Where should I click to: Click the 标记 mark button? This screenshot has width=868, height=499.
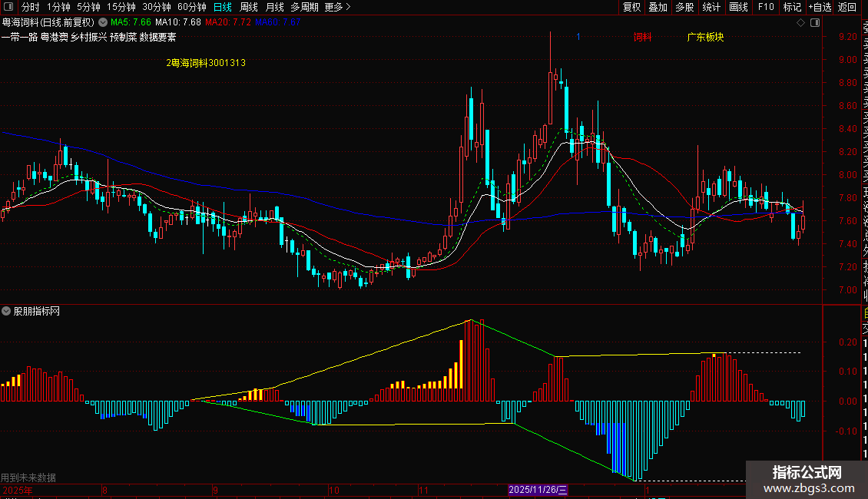(x=792, y=7)
